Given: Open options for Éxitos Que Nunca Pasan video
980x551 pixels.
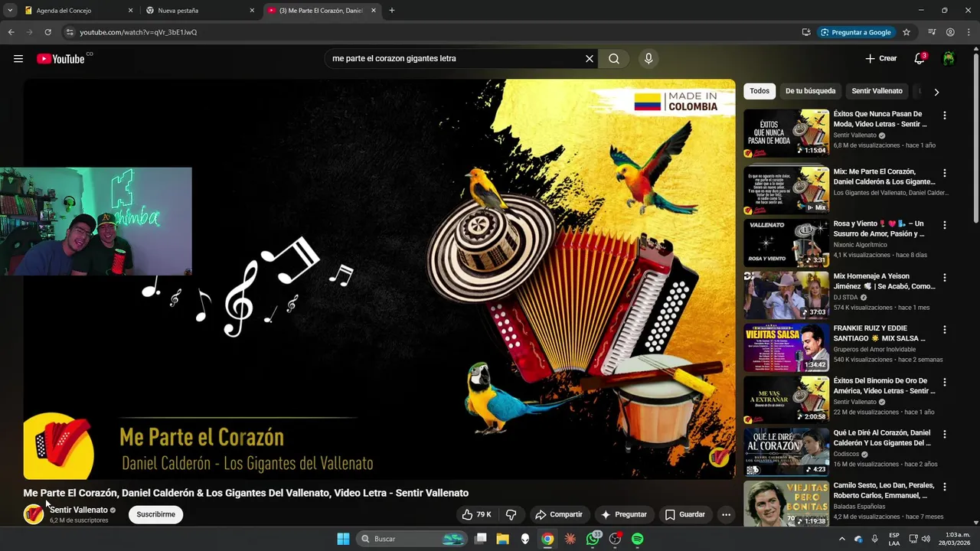Looking at the screenshot, I should tap(944, 116).
